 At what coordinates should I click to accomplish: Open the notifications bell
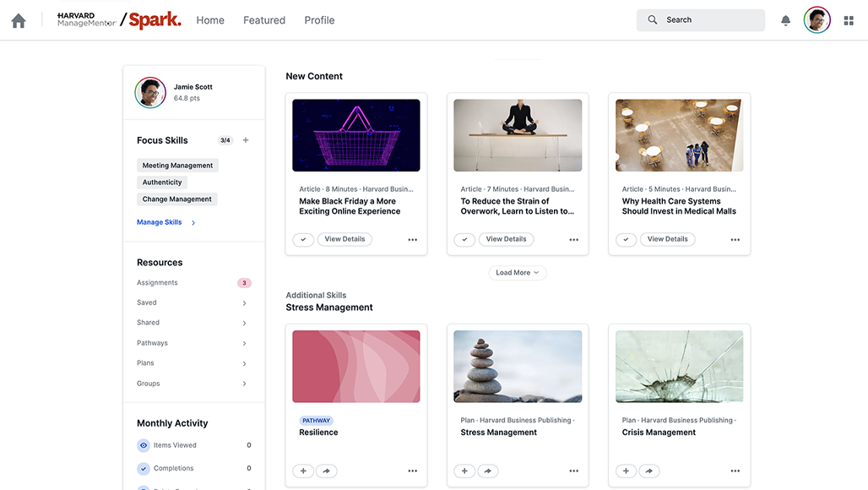785,20
